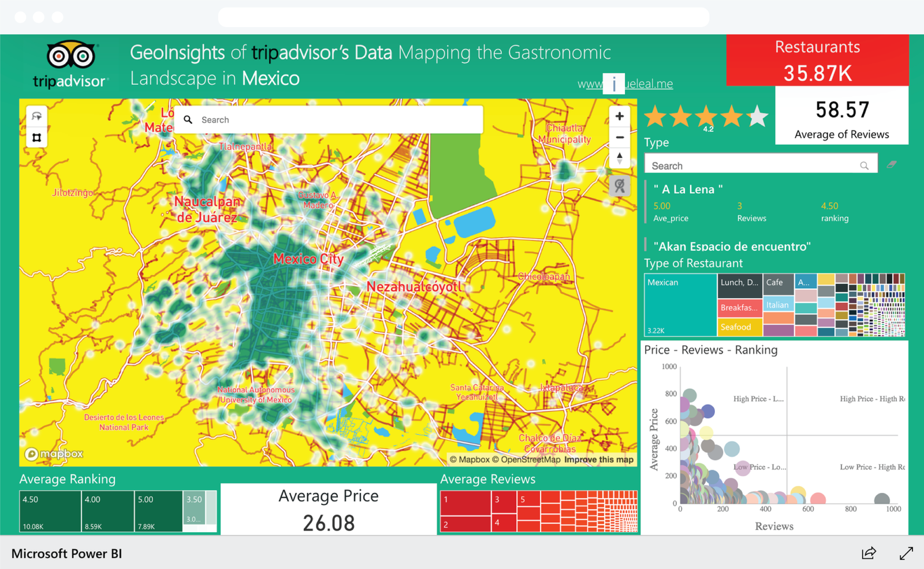
Task: Select the Average Reviews tile 4
Action: coord(504,523)
